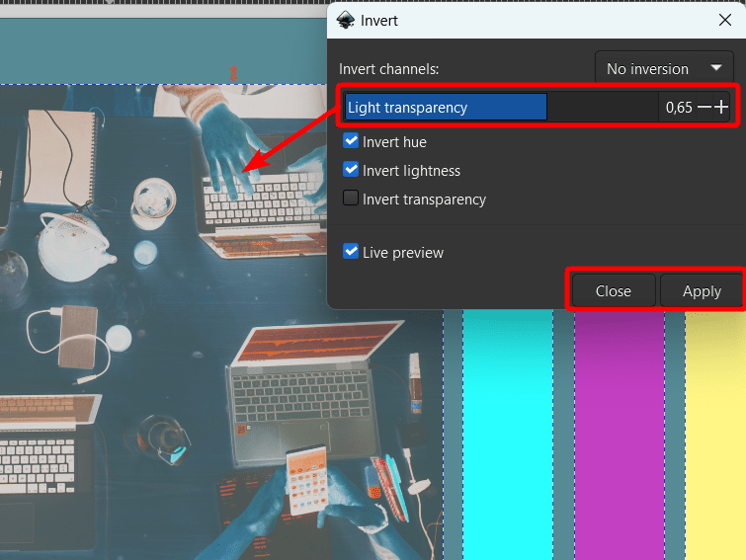This screenshot has height=560, width=746.
Task: Close the Invert dialog with X
Action: 724,20
